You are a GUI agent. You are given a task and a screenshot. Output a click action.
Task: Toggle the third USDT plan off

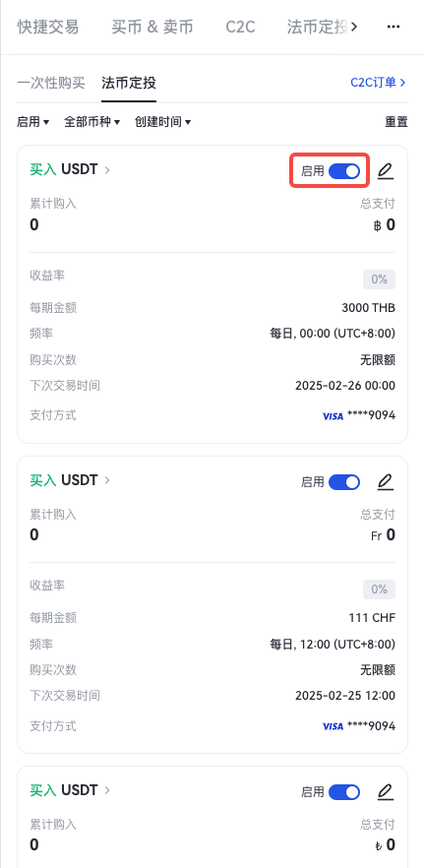(344, 792)
